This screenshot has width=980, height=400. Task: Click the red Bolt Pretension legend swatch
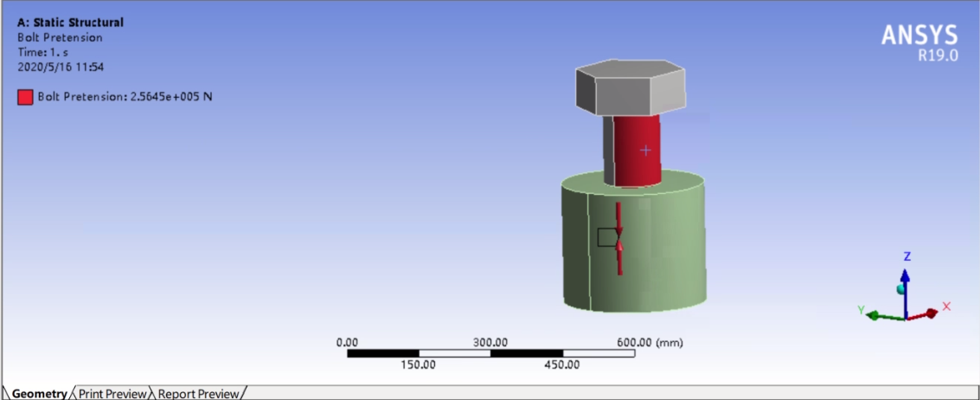pyautogui.click(x=25, y=97)
